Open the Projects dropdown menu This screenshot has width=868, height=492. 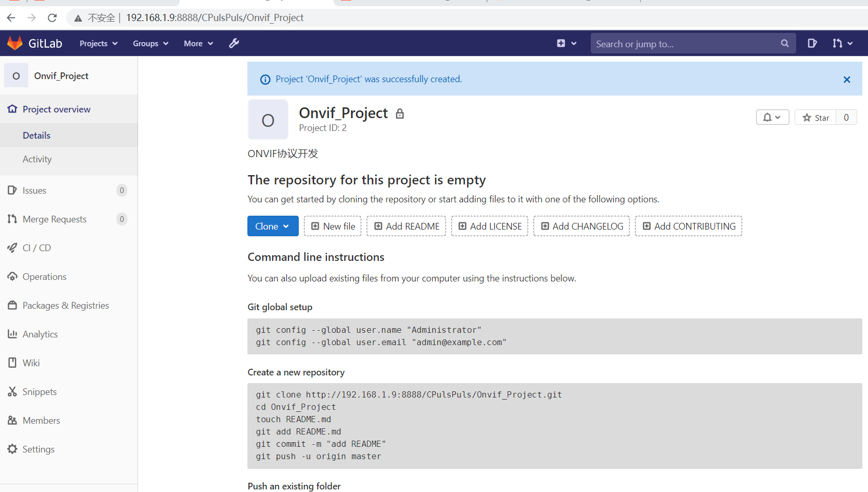[x=99, y=44]
